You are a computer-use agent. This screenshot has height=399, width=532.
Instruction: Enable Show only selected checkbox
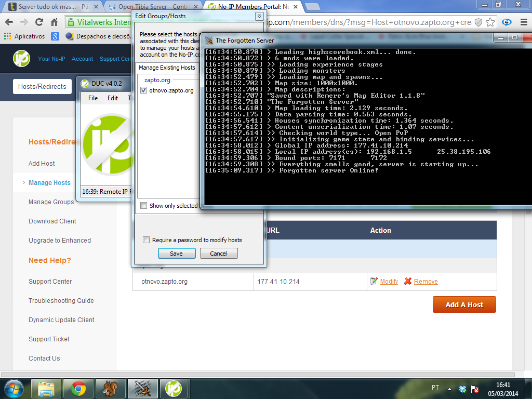point(143,206)
